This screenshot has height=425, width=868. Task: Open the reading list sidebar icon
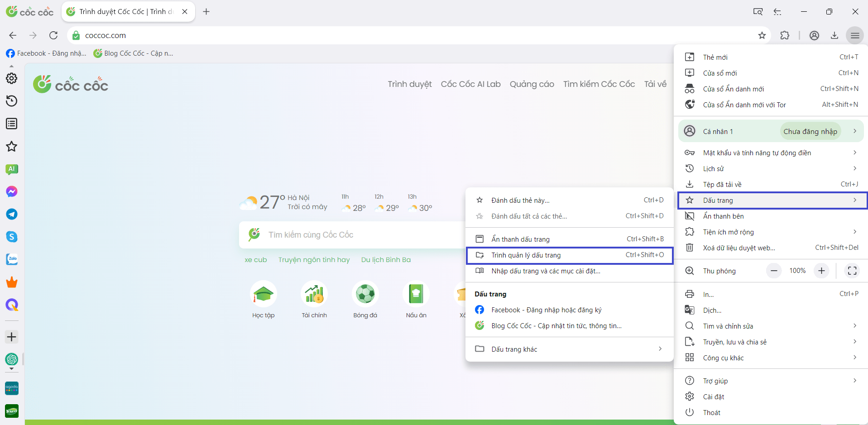12,124
